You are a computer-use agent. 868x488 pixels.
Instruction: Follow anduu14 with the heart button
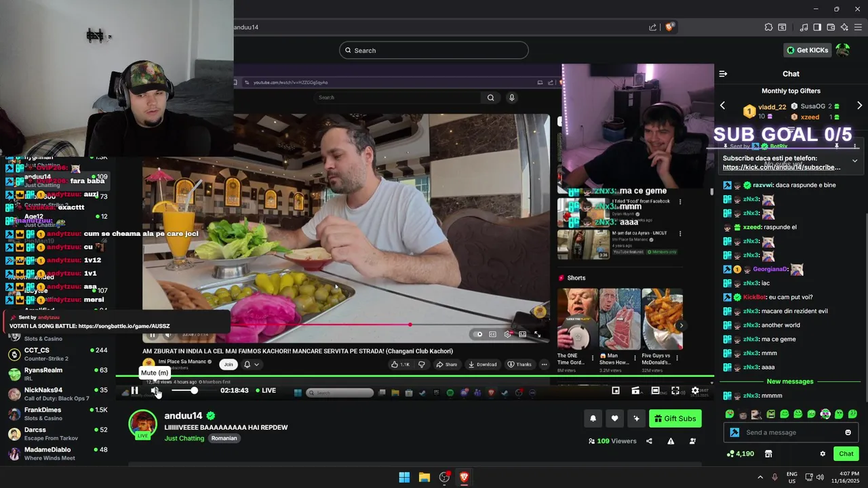(x=614, y=419)
